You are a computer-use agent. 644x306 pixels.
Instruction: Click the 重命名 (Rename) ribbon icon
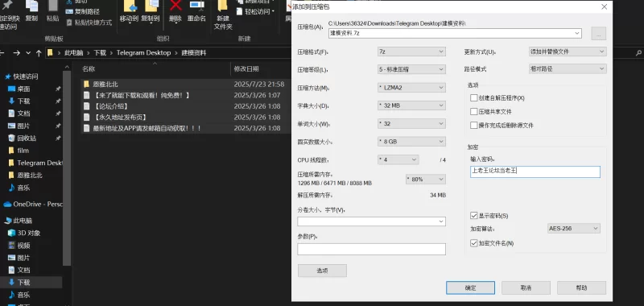click(196, 11)
